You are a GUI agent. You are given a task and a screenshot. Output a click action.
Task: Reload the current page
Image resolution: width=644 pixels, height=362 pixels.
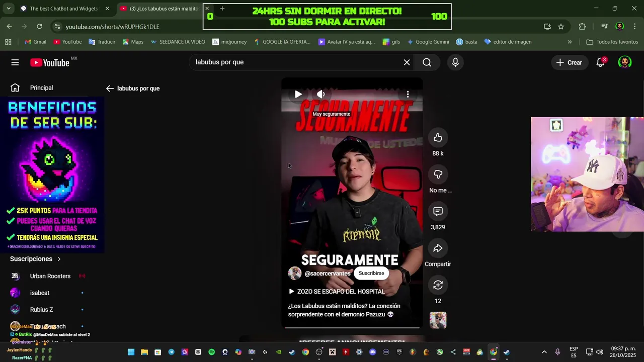coord(39,26)
